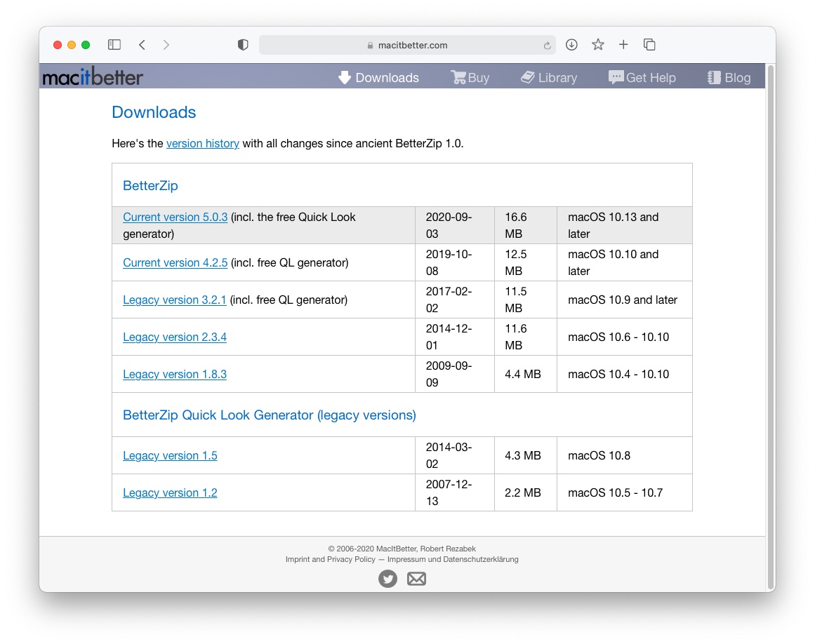This screenshot has width=815, height=644.
Task: Open the Blog navigation item
Action: point(729,77)
